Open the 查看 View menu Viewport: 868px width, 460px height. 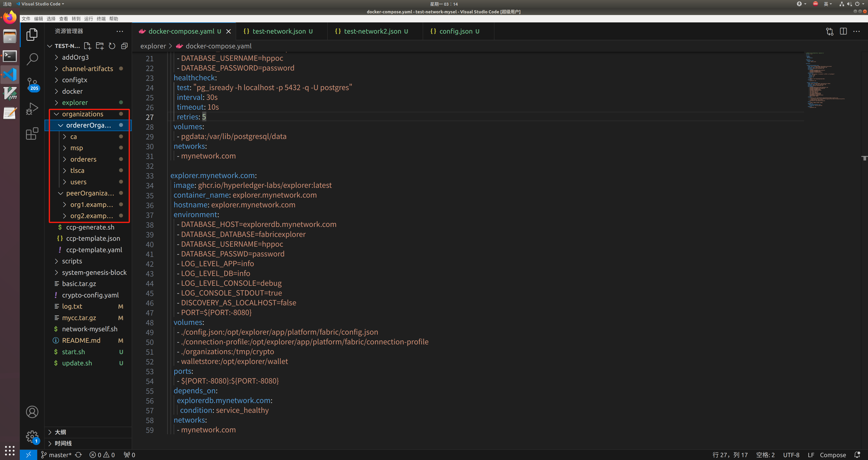pyautogui.click(x=63, y=19)
